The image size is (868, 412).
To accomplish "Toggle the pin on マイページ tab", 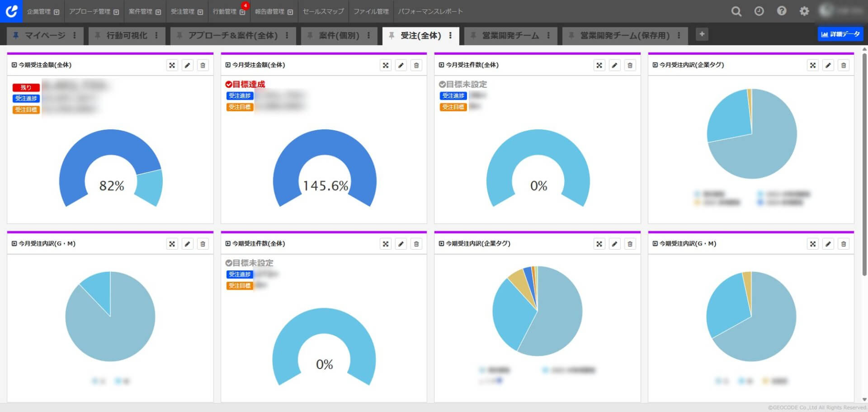I will 16,35.
